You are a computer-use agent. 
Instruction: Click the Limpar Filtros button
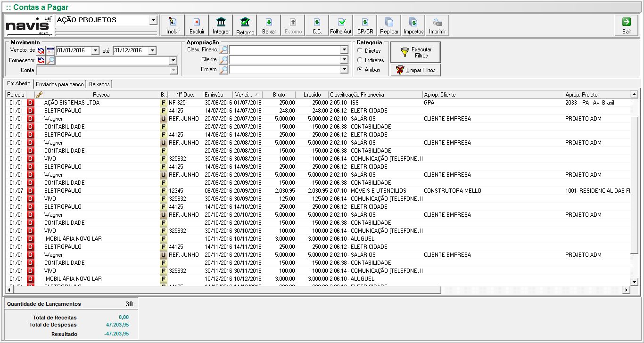tap(415, 70)
